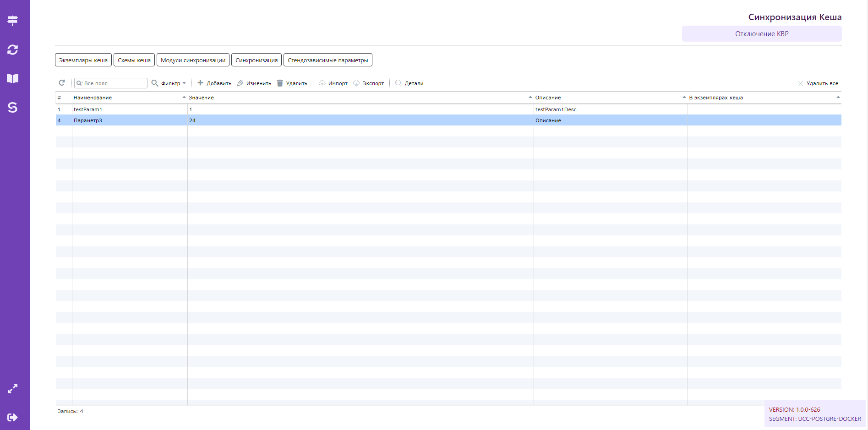Click the Отключение КВР button
Screen dimensions: 868x430
(x=761, y=34)
